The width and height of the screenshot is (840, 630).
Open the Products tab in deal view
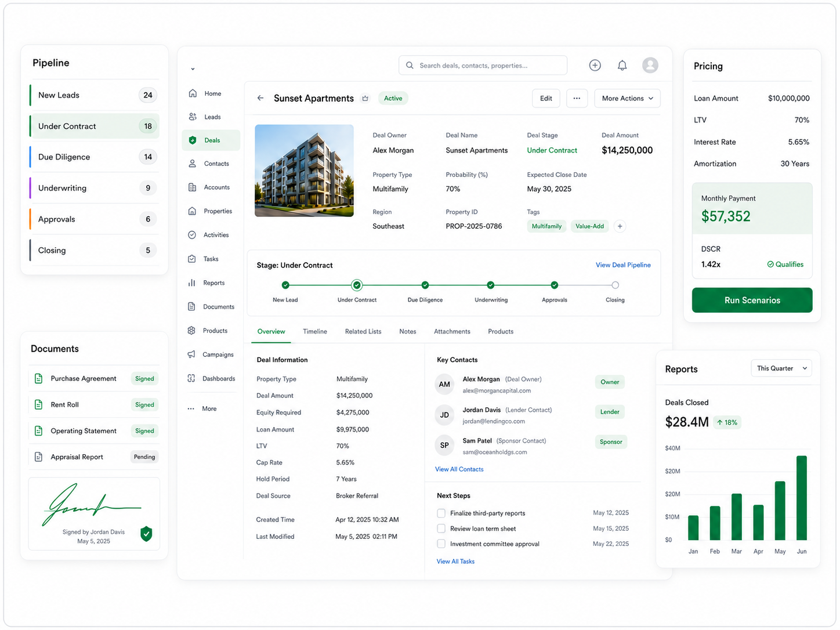tap(501, 332)
